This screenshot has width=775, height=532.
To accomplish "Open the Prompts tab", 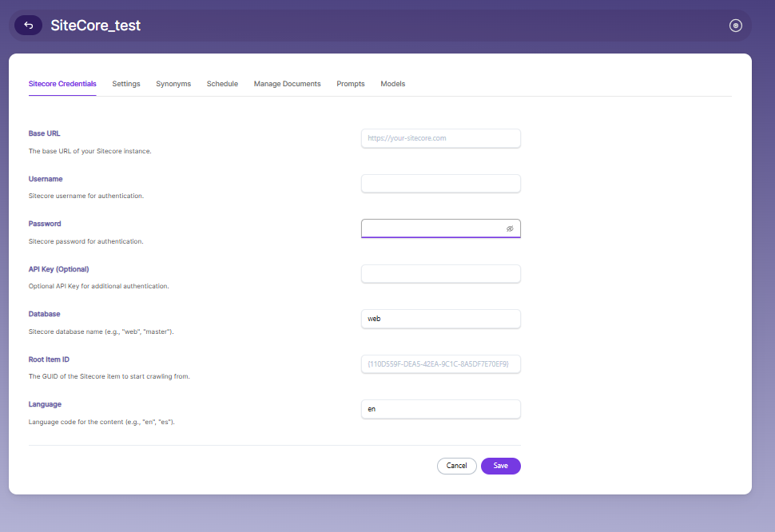I will tap(351, 84).
